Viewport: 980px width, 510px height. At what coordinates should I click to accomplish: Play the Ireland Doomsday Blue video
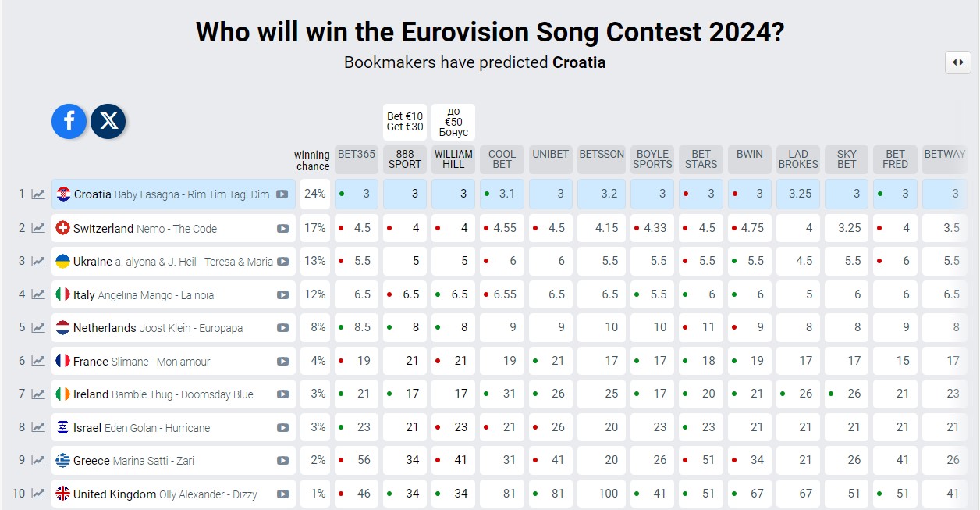(282, 394)
